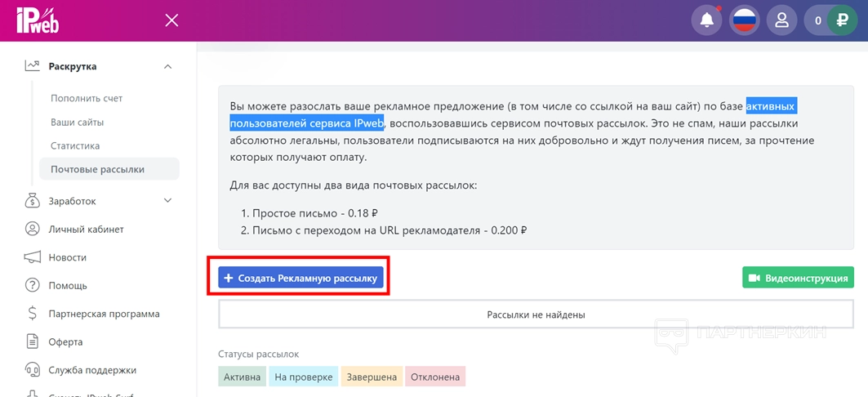868x397 pixels.
Task: Select Почтовые рассылки menu item
Action: click(109, 169)
